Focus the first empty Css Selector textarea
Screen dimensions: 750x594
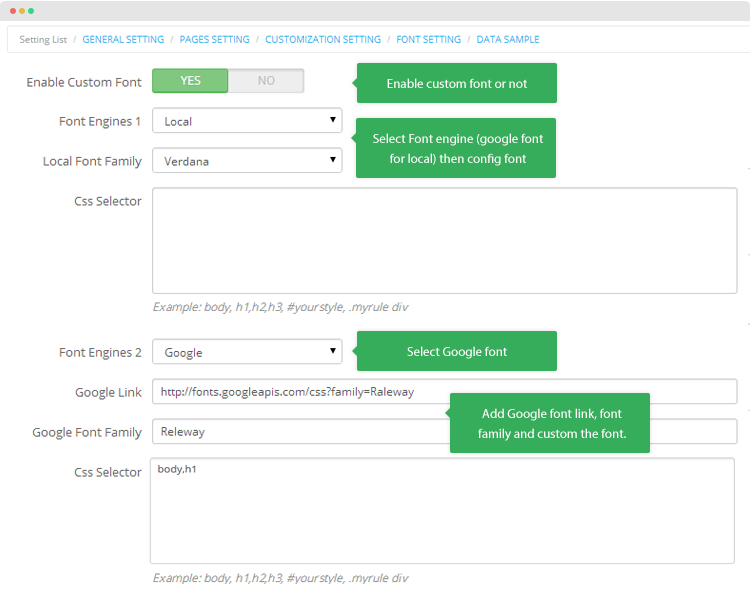(444, 241)
